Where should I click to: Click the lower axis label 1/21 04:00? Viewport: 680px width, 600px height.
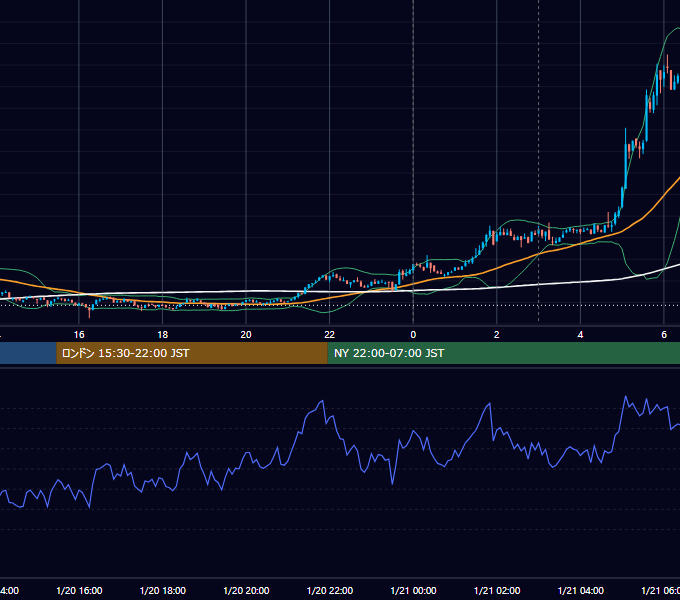coord(581,590)
